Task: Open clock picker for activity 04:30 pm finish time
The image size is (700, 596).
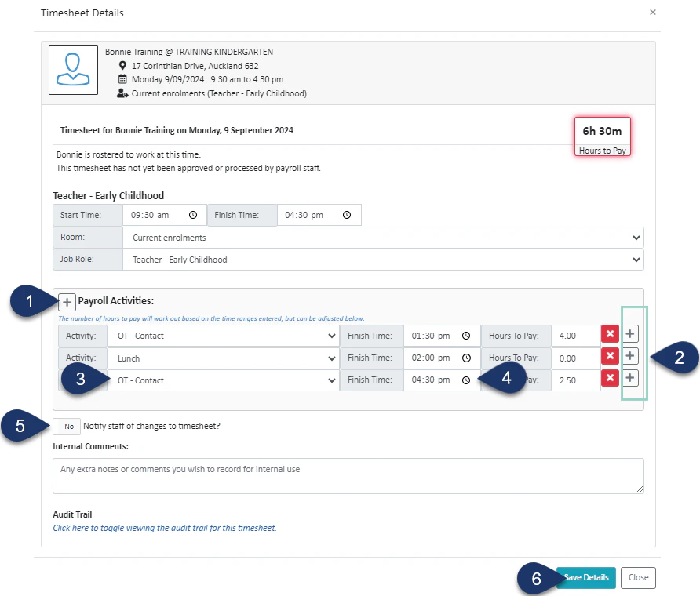Action: (x=466, y=380)
